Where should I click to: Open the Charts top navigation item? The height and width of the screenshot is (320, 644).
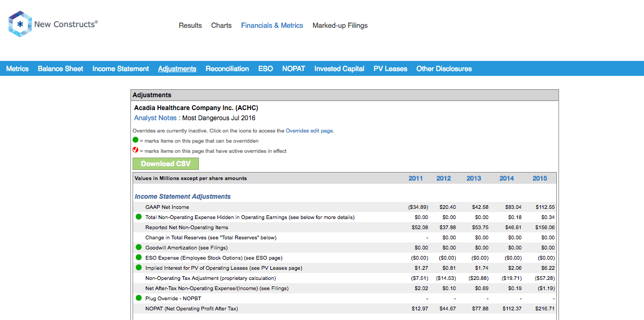[221, 25]
